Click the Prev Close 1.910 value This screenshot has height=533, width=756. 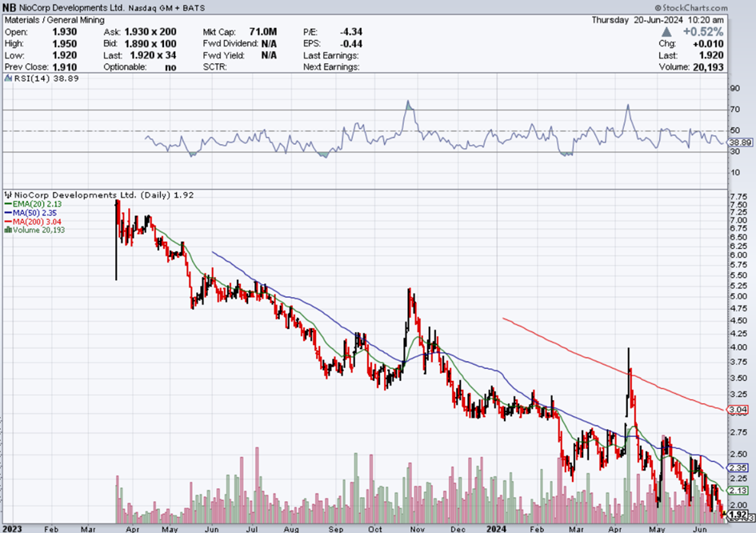pos(65,67)
